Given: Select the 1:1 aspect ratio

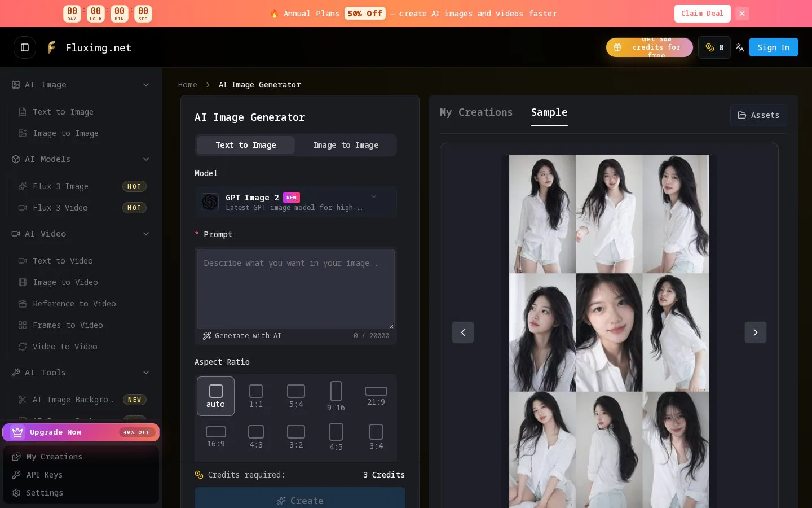Looking at the screenshot, I should click(256, 396).
